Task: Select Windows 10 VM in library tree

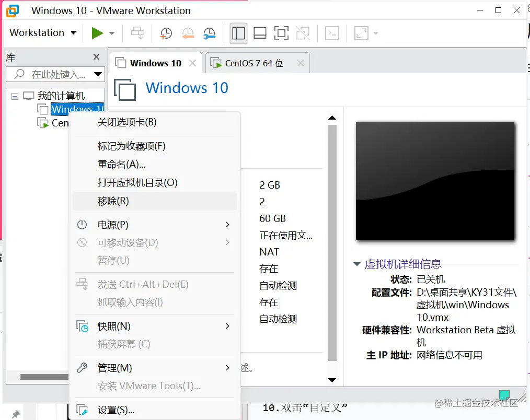Action: click(x=77, y=109)
